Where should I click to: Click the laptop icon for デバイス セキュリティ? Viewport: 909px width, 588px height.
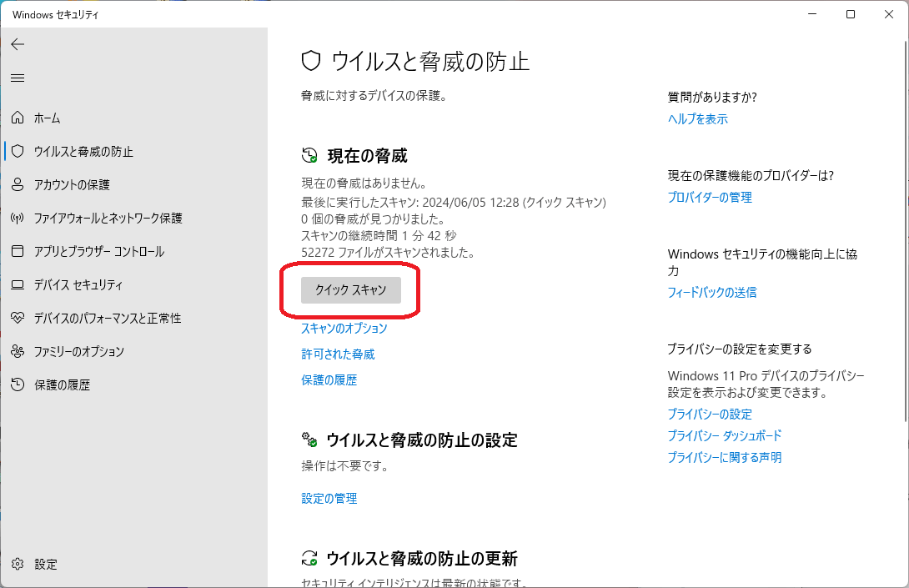click(x=18, y=284)
